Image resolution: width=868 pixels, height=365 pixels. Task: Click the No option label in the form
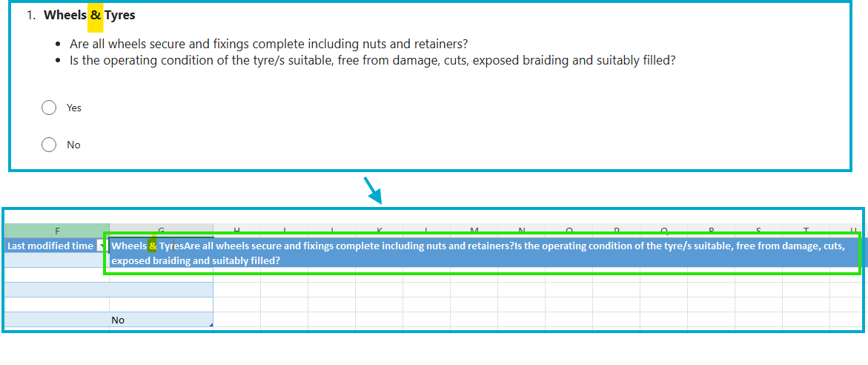pyautogui.click(x=73, y=145)
